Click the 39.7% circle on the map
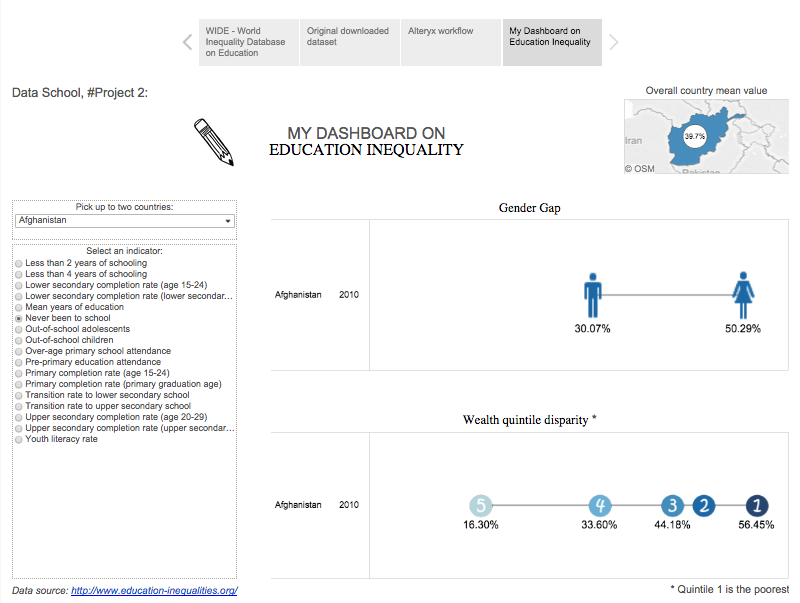The height and width of the screenshot is (603, 800). 694,136
